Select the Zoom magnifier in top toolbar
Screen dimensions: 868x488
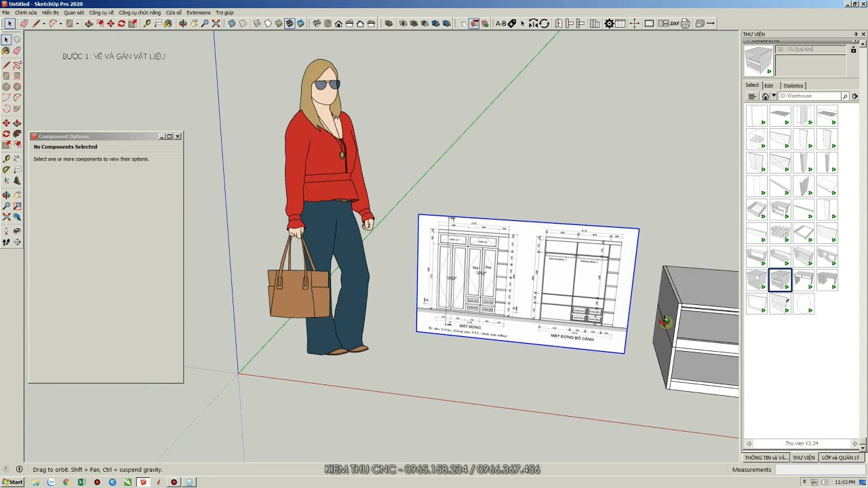click(205, 23)
